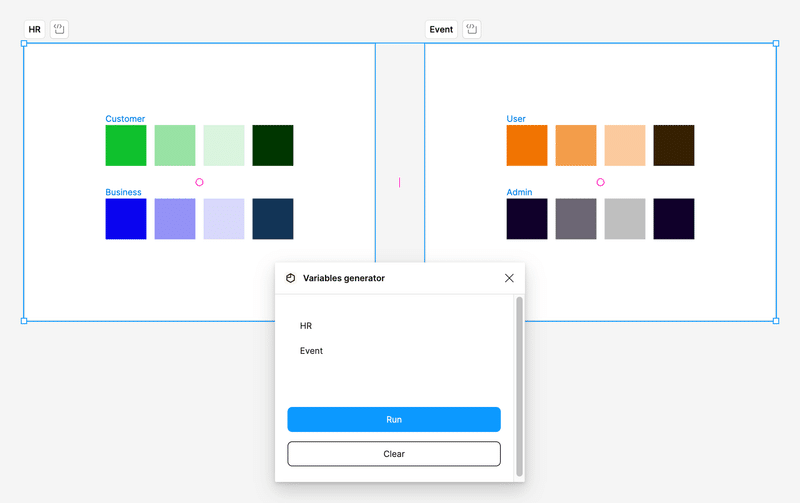This screenshot has width=800, height=503.
Task: Click the bottom-left selection resize handle
Action: [24, 321]
